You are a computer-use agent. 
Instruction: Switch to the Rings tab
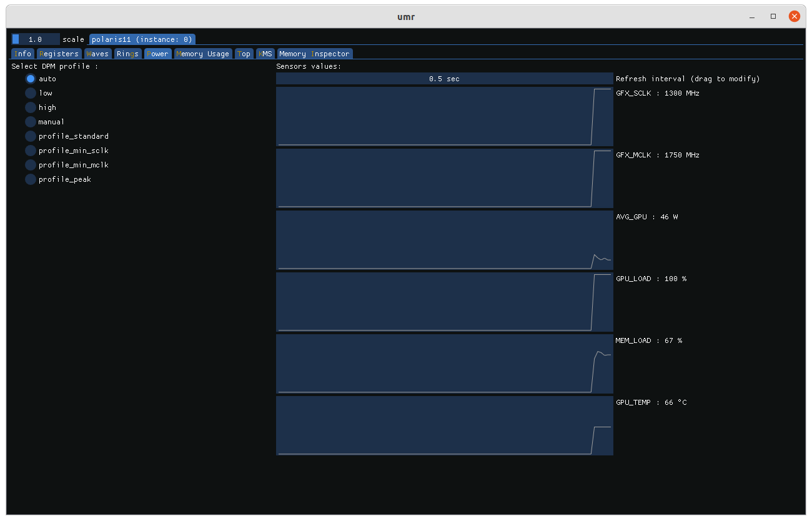128,54
